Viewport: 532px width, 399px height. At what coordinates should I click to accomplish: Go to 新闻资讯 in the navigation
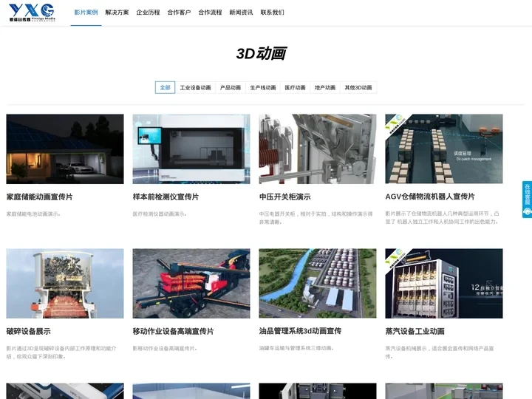click(241, 13)
